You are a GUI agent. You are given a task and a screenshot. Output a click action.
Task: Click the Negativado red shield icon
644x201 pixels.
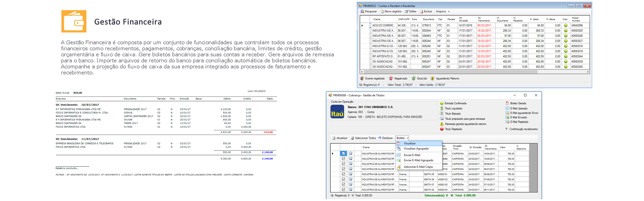[391, 78]
